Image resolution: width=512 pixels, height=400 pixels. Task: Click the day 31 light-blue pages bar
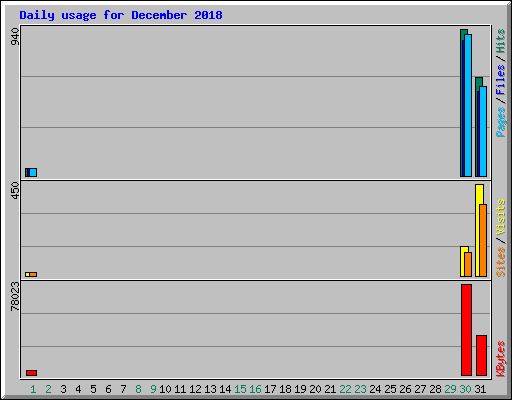coord(483,131)
